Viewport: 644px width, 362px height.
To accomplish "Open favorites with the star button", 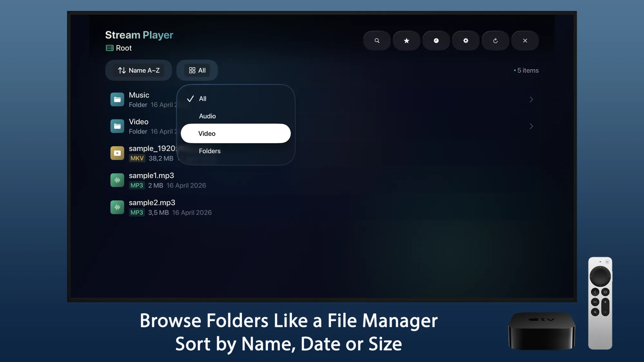I will coord(406,41).
